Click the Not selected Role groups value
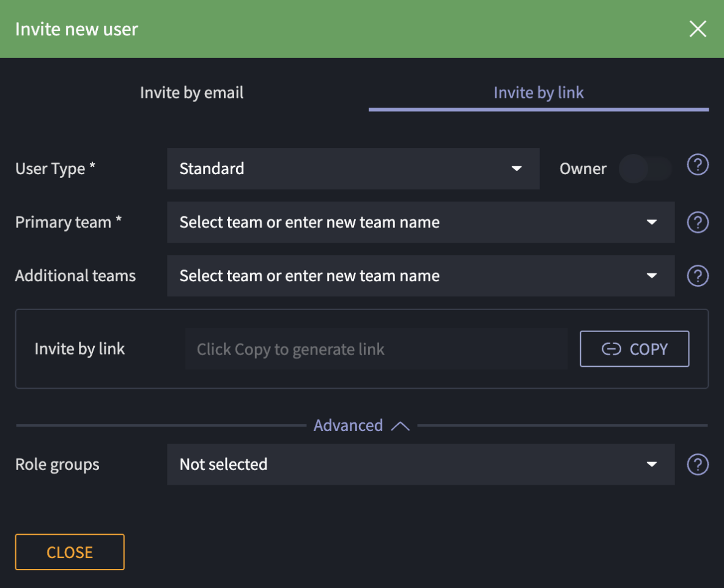 (224, 465)
